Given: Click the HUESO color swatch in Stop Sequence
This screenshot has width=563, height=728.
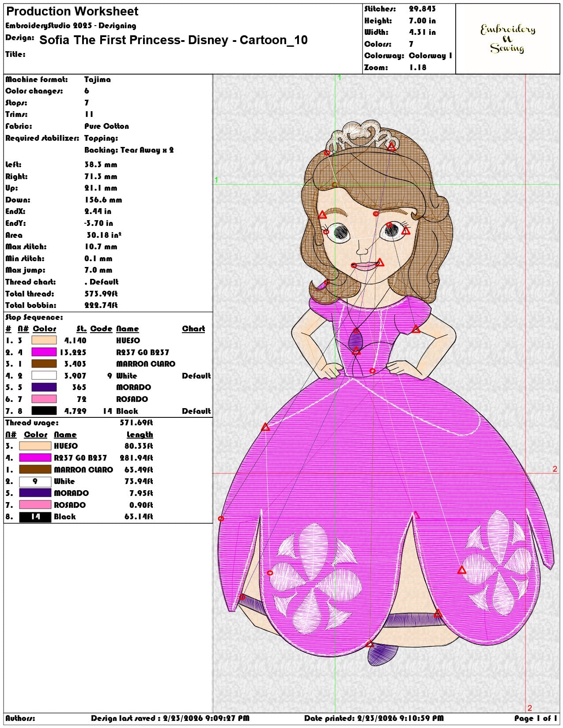Looking at the screenshot, I should [44, 340].
